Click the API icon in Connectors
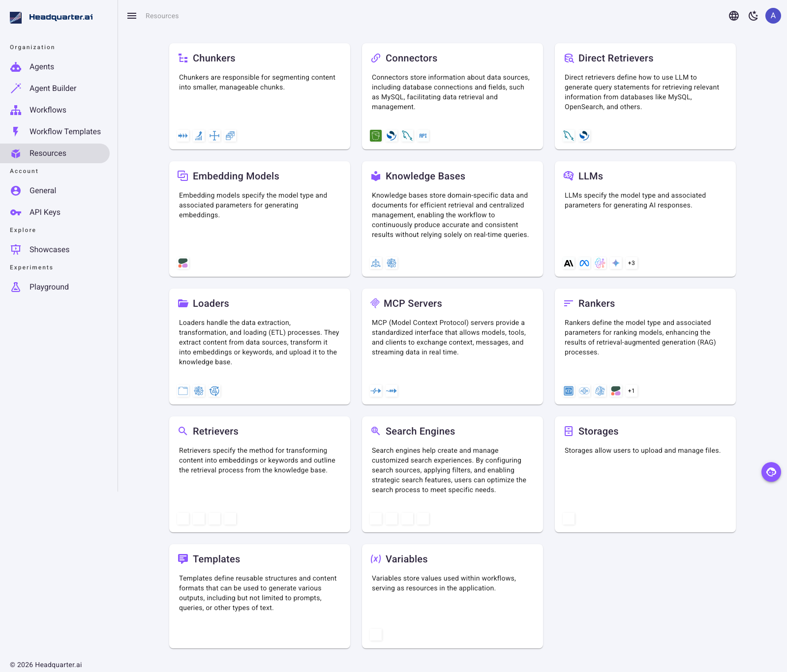This screenshot has height=672, width=787. pos(423,136)
